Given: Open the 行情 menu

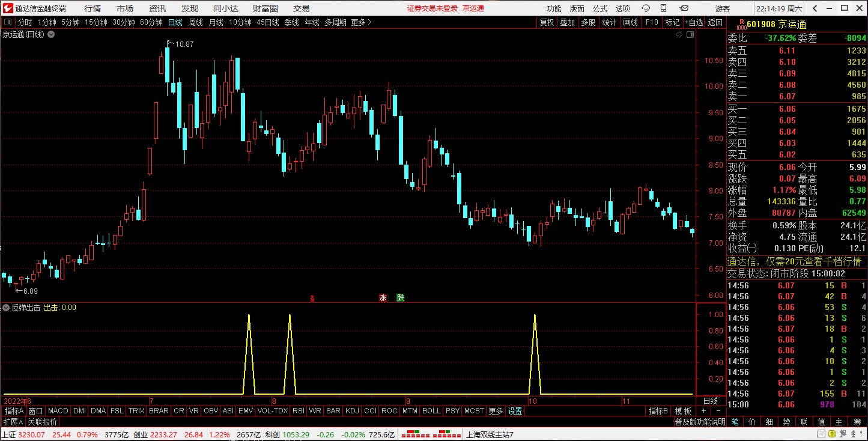Looking at the screenshot, I should pyautogui.click(x=93, y=8).
